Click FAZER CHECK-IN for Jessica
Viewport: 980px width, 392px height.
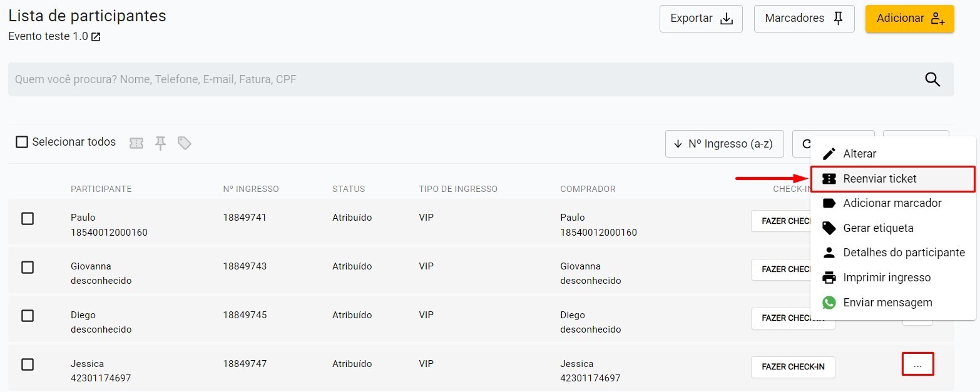click(x=793, y=367)
